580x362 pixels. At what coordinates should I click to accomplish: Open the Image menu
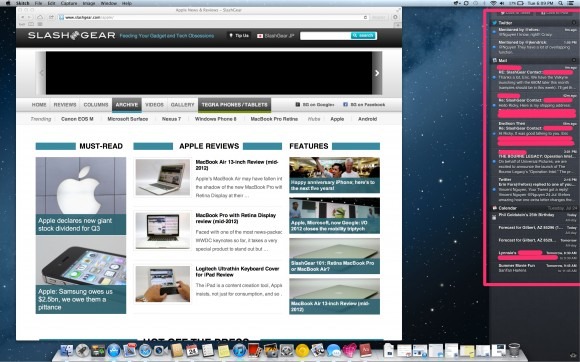[89, 3]
